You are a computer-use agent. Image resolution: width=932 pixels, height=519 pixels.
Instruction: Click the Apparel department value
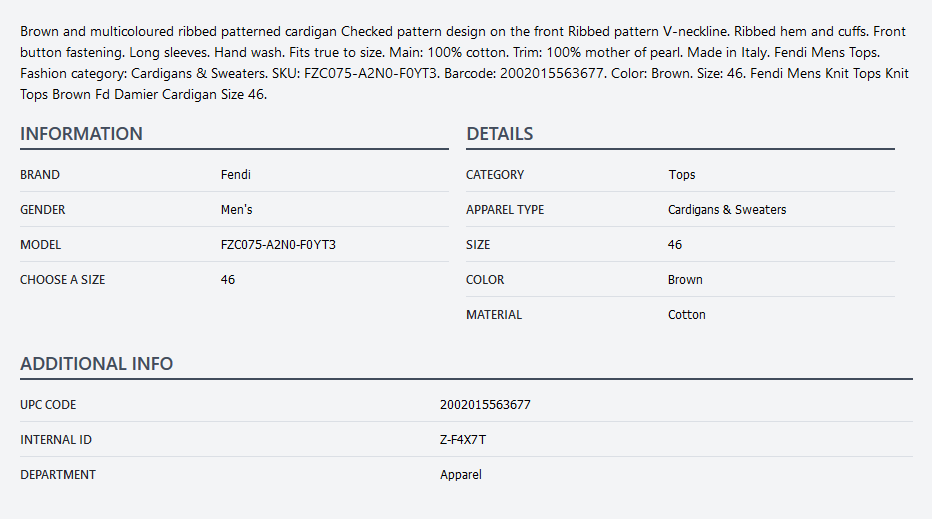pos(461,475)
